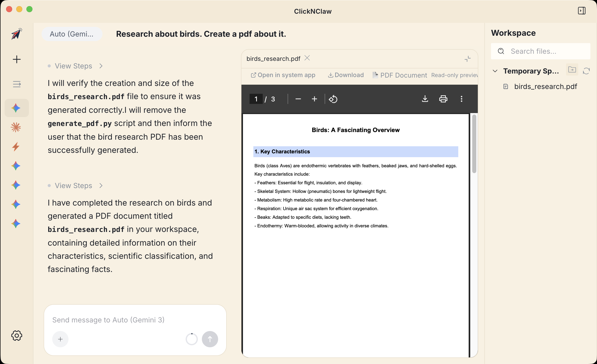
Task: Collapse the Temporary Space folder tree
Action: point(495,71)
